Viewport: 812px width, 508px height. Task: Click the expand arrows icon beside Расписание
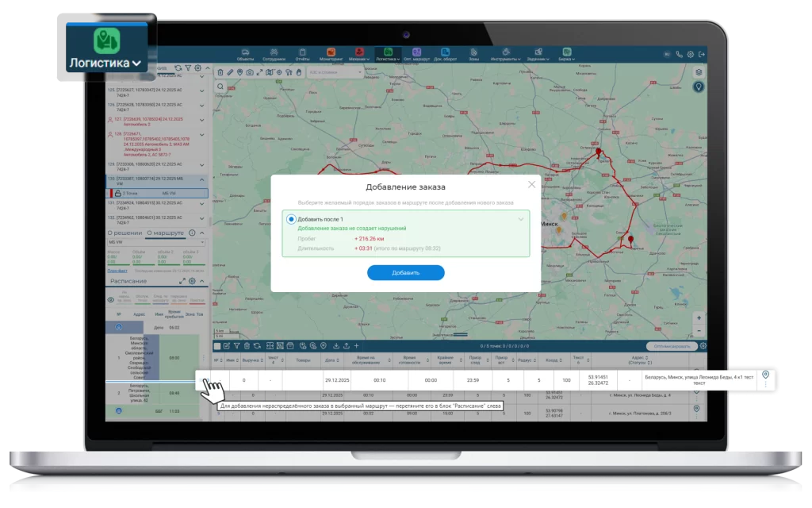tap(182, 281)
